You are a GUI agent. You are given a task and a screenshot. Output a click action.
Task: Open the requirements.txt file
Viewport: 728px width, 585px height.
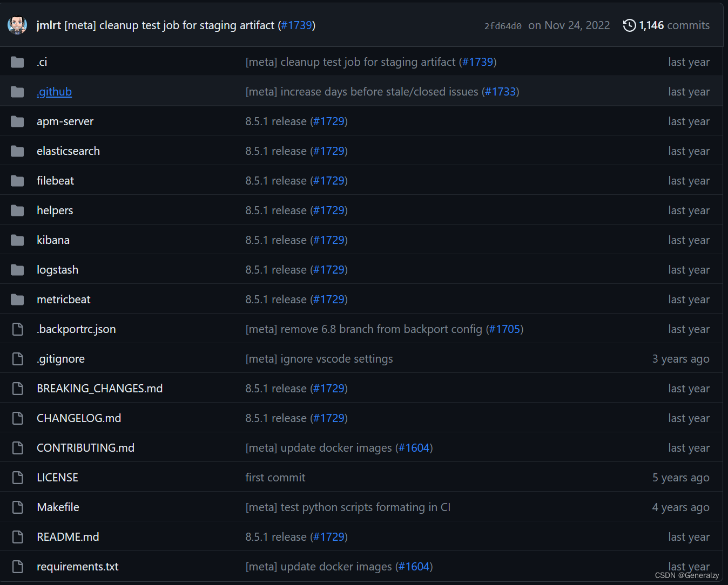click(78, 567)
